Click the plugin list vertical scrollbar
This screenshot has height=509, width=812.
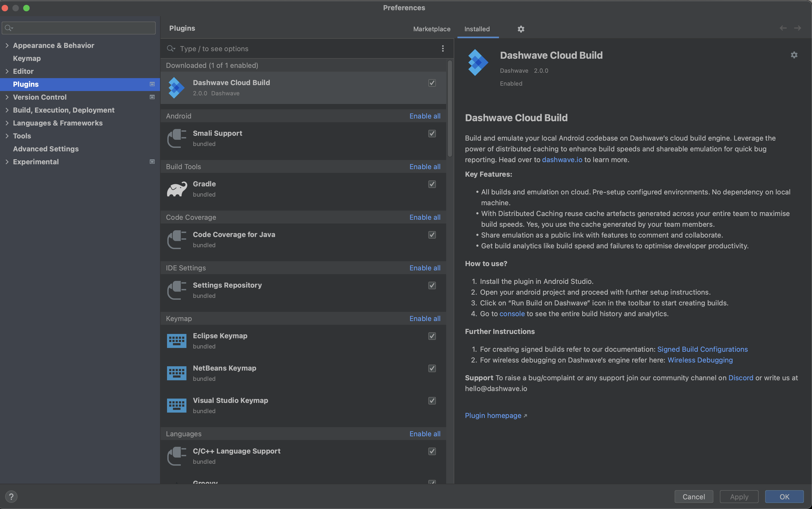(x=450, y=108)
